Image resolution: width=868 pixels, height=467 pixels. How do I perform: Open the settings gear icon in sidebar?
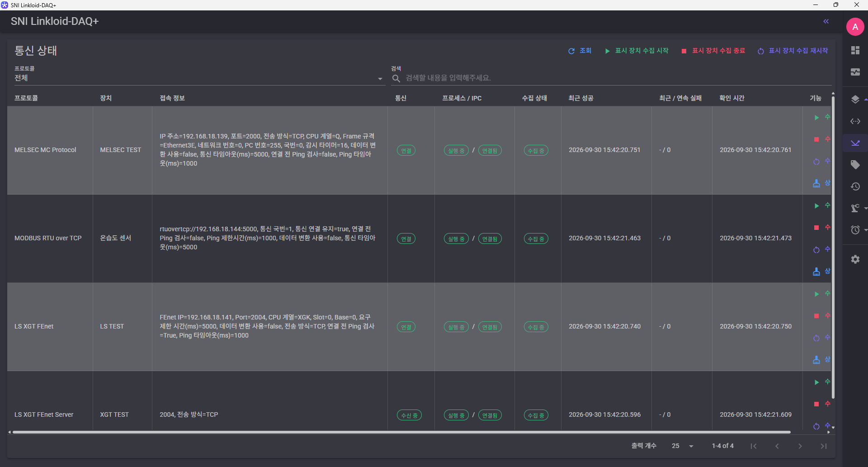click(x=855, y=259)
